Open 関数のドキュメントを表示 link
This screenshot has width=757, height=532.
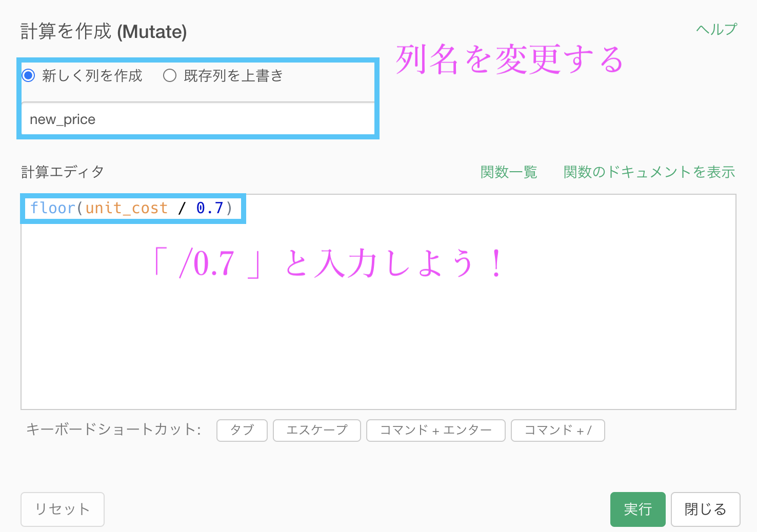pyautogui.click(x=649, y=172)
